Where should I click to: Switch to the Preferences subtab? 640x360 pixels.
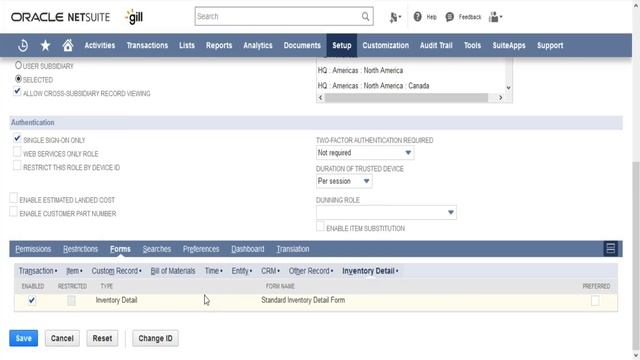tap(201, 249)
